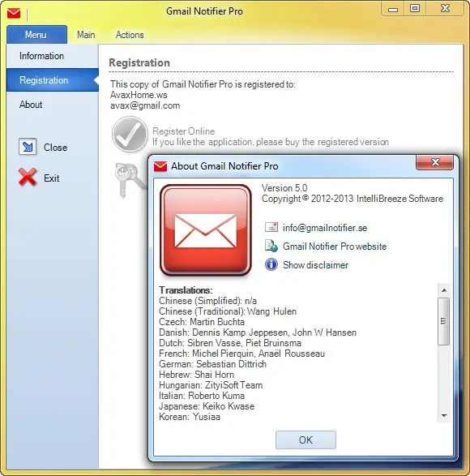
Task: Switch to the Main tab
Action: point(86,35)
